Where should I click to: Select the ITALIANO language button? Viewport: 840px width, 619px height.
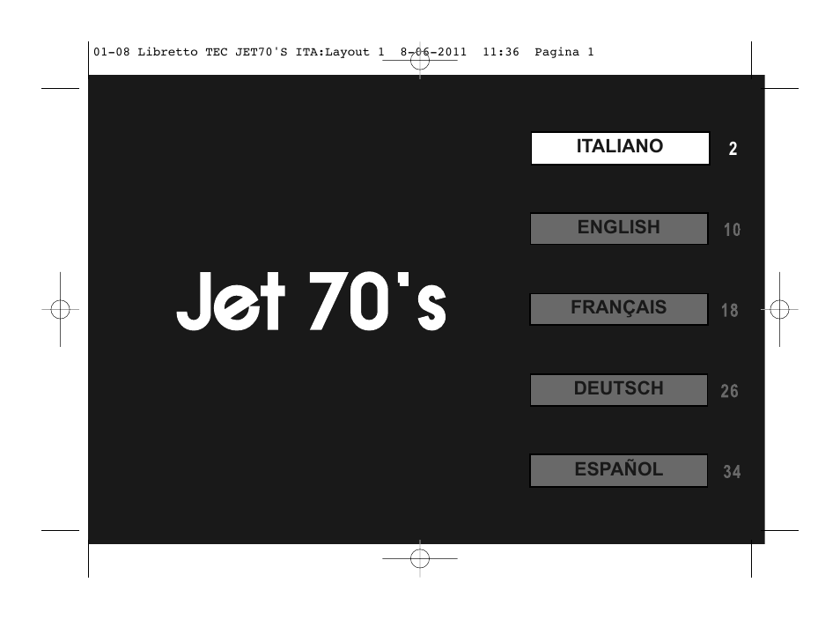[620, 148]
